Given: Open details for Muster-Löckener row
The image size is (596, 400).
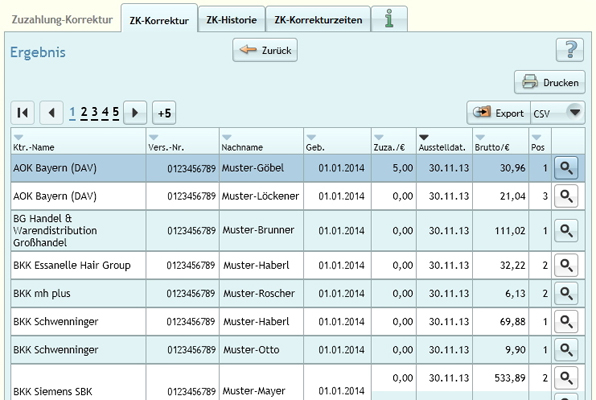Looking at the screenshot, I should pyautogui.click(x=566, y=196).
